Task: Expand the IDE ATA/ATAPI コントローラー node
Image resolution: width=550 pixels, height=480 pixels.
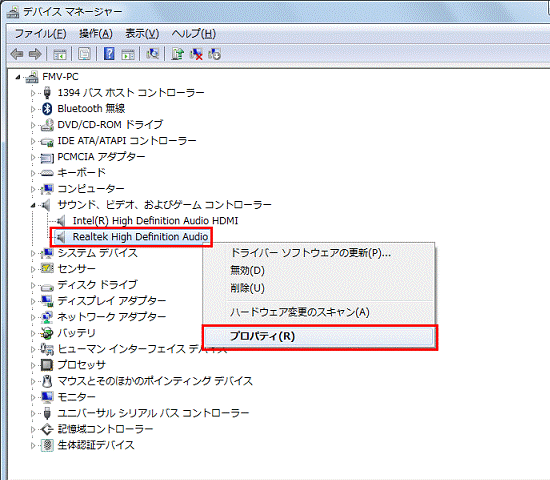Action: 33,141
